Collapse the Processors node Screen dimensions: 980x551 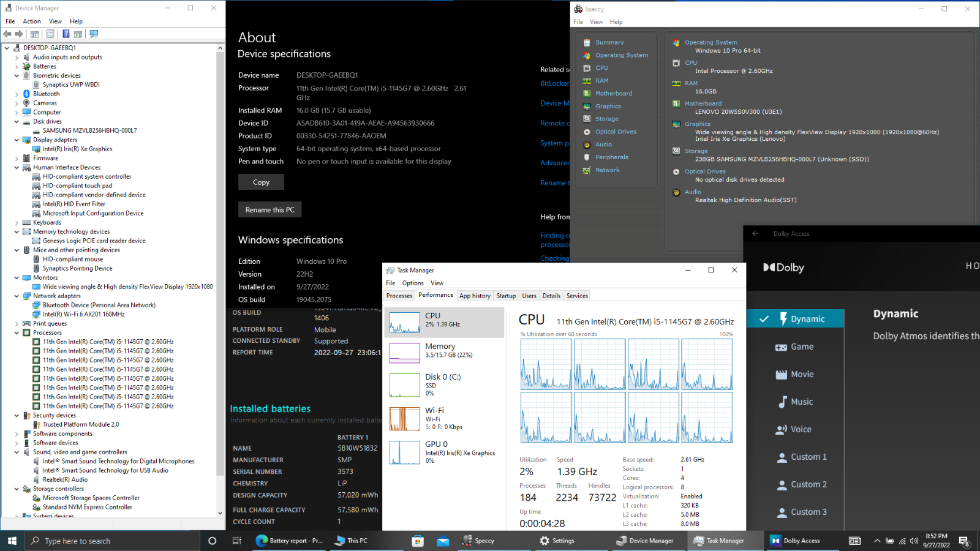click(17, 333)
